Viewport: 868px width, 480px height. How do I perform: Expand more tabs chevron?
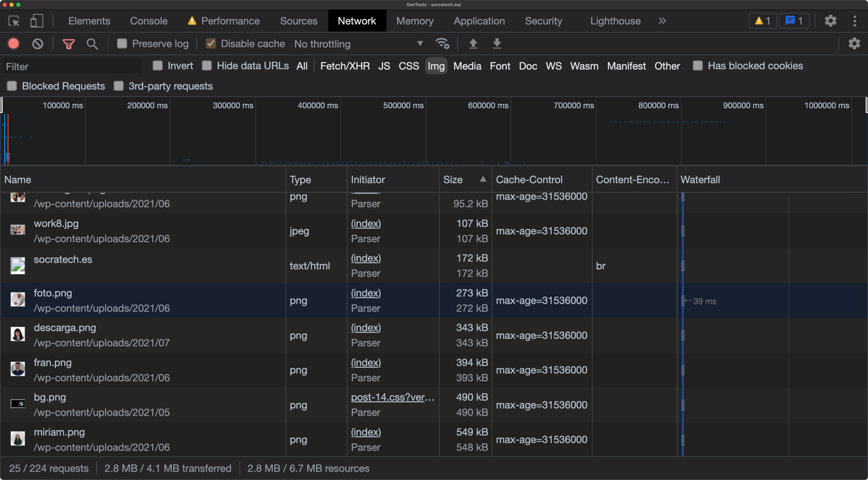click(662, 21)
